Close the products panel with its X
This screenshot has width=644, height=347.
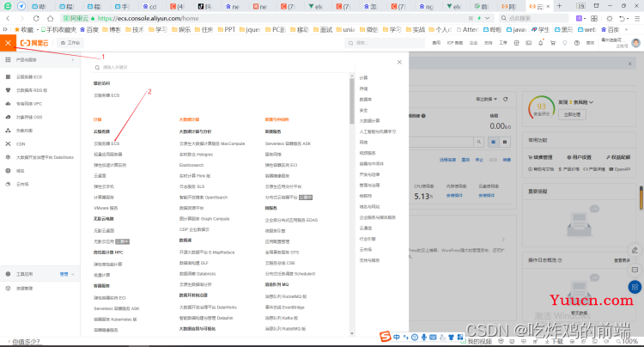coord(399,62)
